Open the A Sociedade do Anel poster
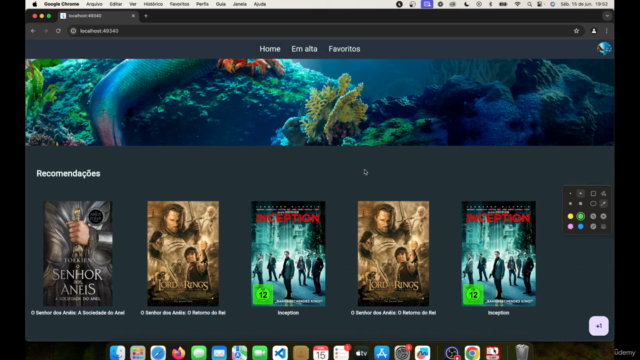This screenshot has height=360, width=640. coord(78,253)
